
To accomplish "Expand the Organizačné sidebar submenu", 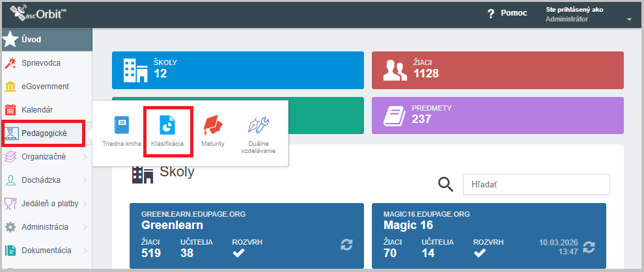I will [85, 157].
